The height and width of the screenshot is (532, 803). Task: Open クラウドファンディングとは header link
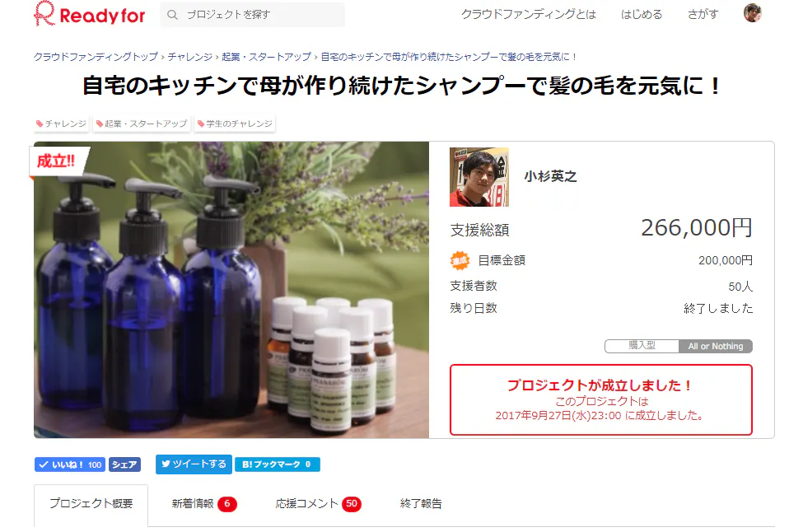tap(529, 14)
